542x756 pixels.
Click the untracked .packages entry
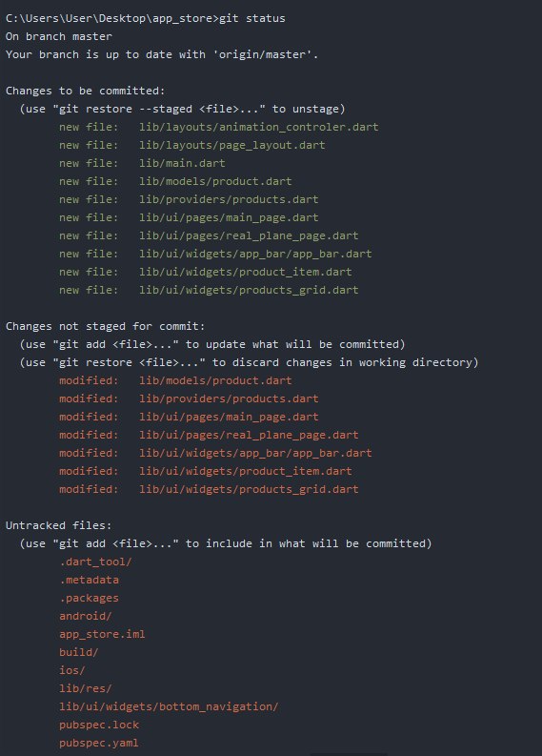click(90, 598)
